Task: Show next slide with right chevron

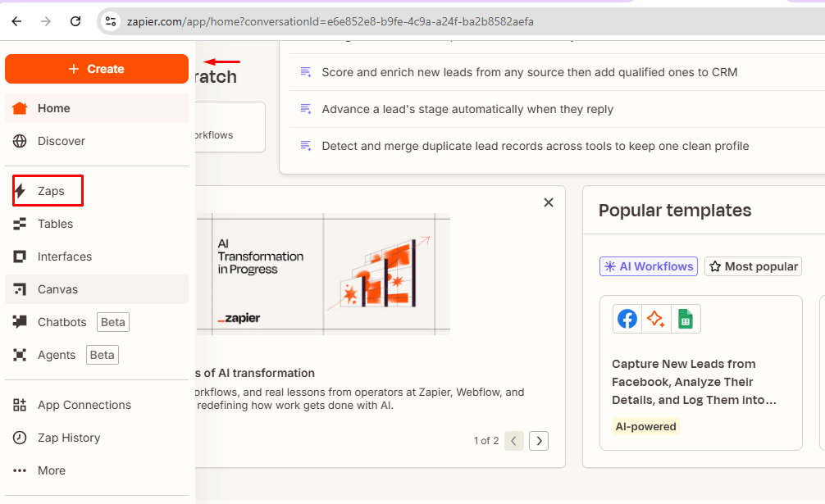Action: [x=539, y=441]
